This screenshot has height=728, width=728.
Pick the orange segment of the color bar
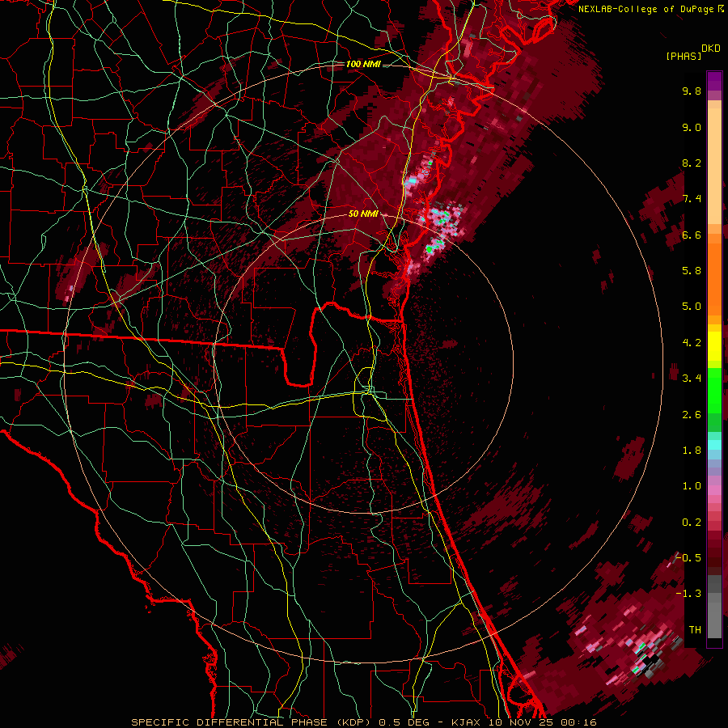click(714, 278)
